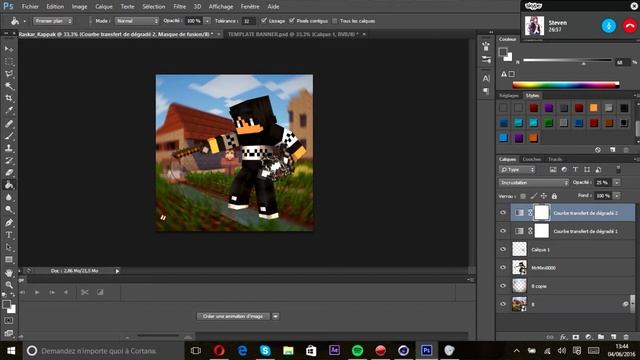
Task: Select the Clone Stamp tool
Action: pyautogui.click(x=9, y=148)
